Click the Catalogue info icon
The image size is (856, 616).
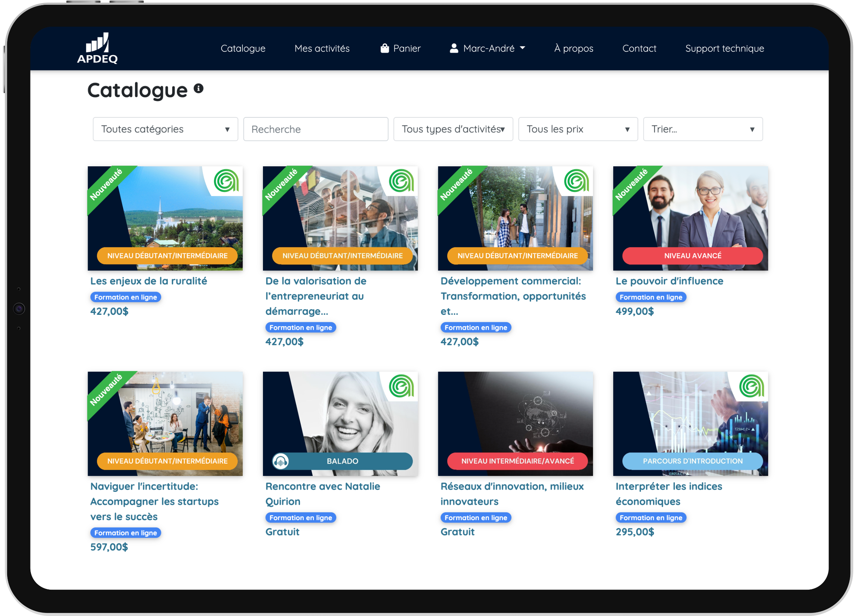coord(199,89)
